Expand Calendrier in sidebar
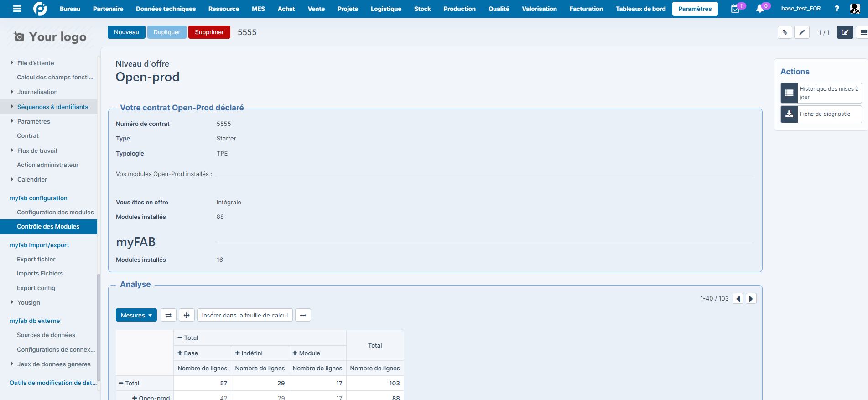The image size is (868, 400). (x=12, y=179)
